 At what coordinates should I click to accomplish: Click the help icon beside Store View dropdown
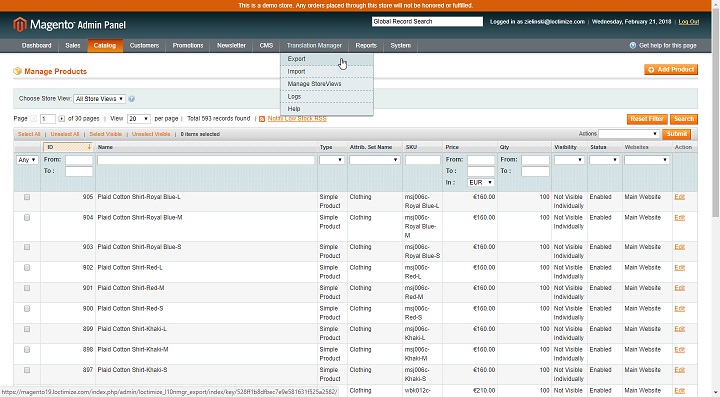coord(132,99)
